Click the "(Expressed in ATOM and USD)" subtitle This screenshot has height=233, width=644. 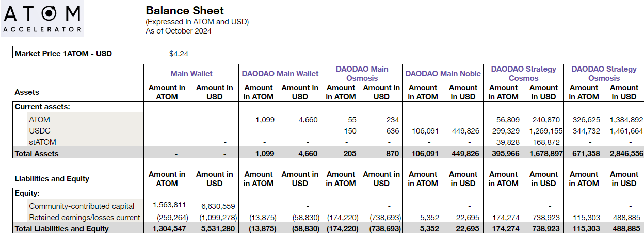point(198,22)
